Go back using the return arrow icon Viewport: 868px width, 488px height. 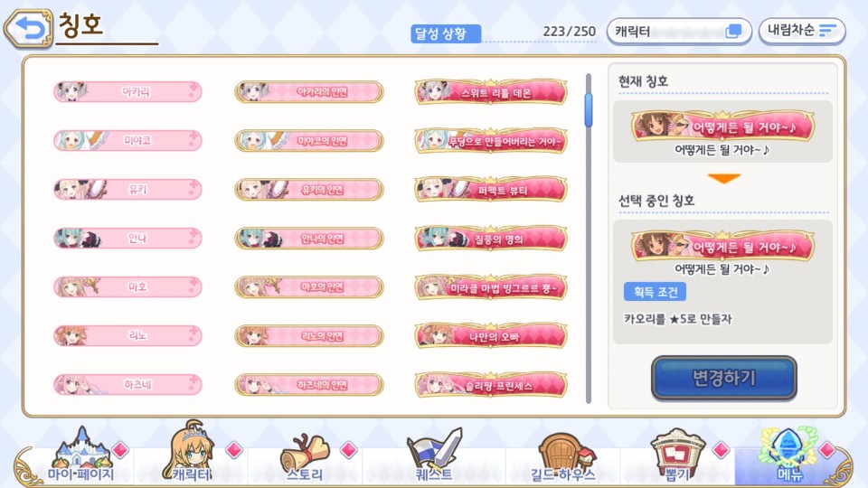pos(28,28)
